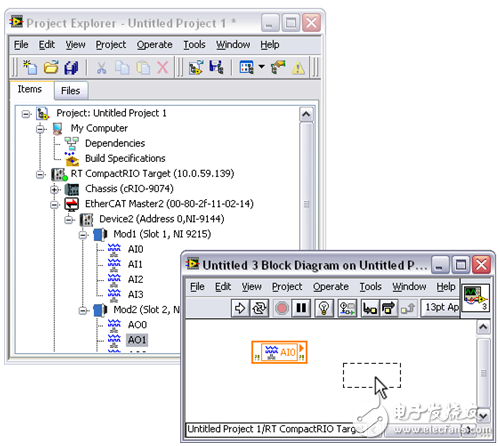Click VI icon pane in Block Diagram corner
Image resolution: width=500 pixels, height=446 pixels.
[476, 298]
